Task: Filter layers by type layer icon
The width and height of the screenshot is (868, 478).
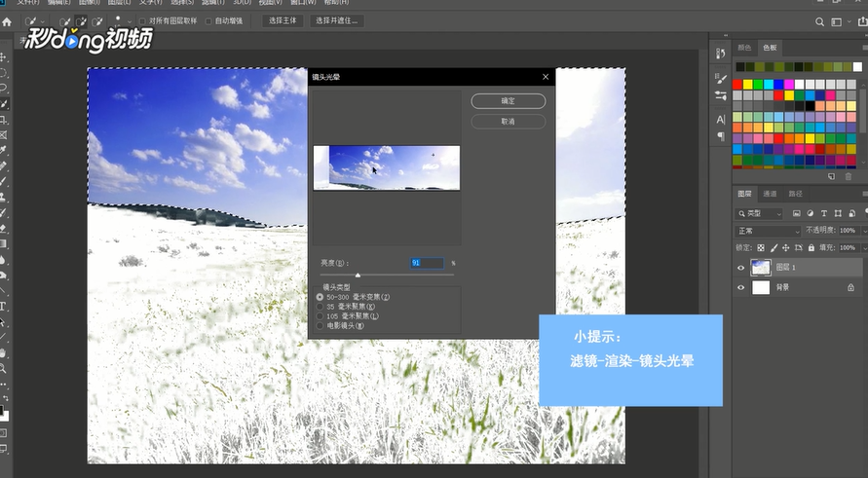Action: click(x=824, y=213)
